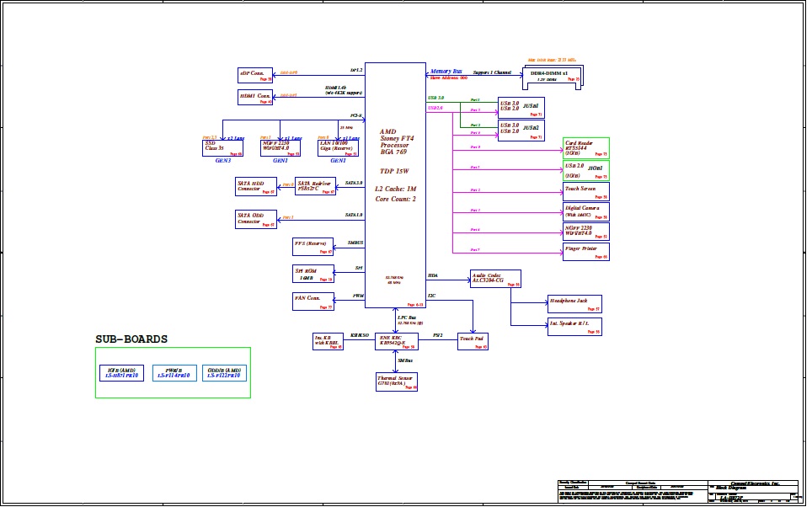Click the ENE KBC KB9542 block
The height and width of the screenshot is (507, 812).
[x=397, y=340]
